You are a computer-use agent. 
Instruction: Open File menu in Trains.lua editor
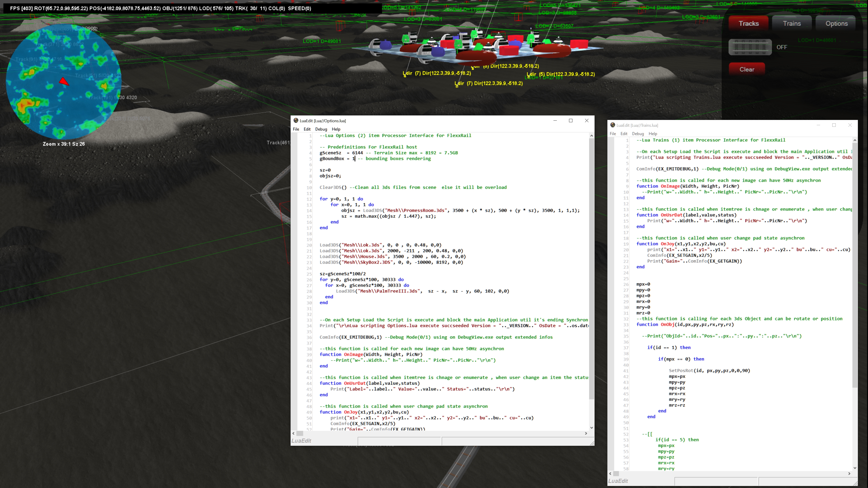[x=613, y=134]
